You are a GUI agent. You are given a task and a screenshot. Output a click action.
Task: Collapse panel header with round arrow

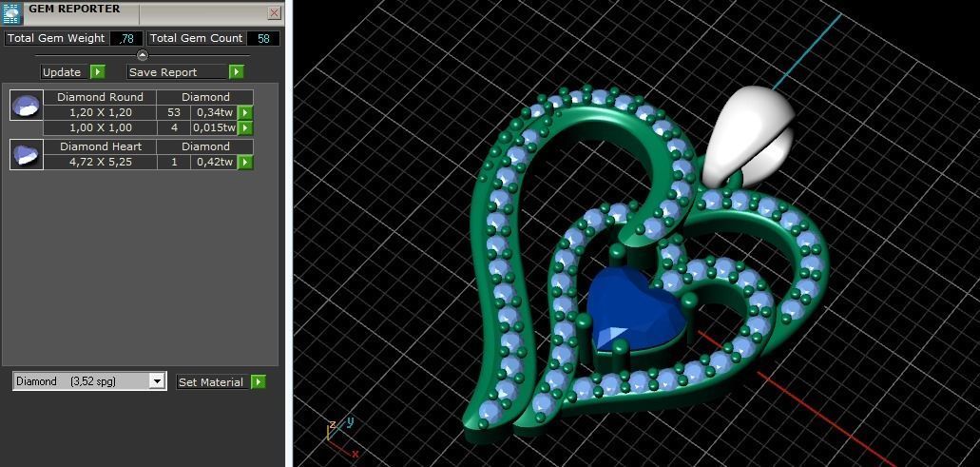[x=143, y=55]
